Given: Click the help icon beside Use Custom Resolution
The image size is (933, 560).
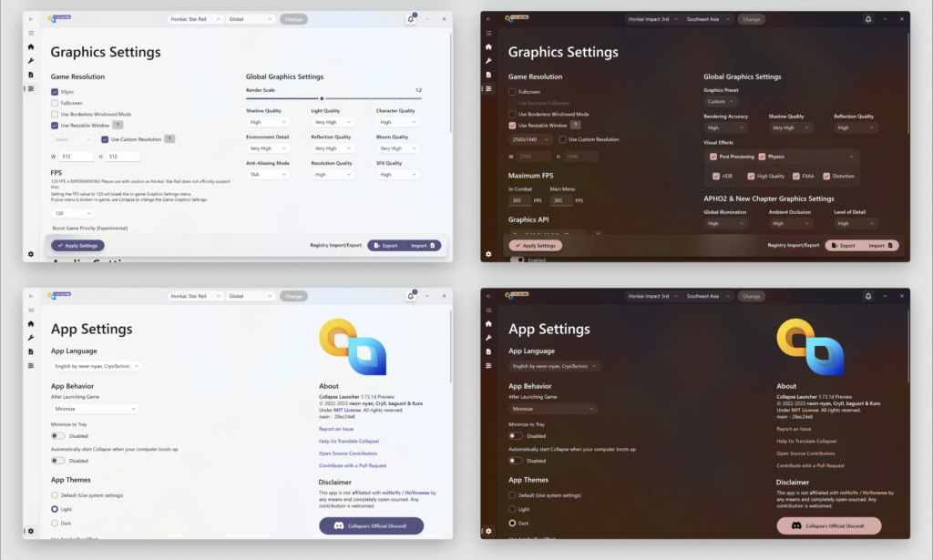Looking at the screenshot, I should click(x=169, y=139).
